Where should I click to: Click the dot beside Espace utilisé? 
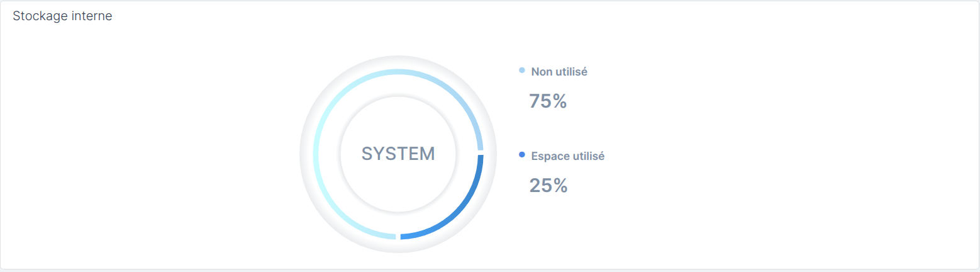click(521, 155)
